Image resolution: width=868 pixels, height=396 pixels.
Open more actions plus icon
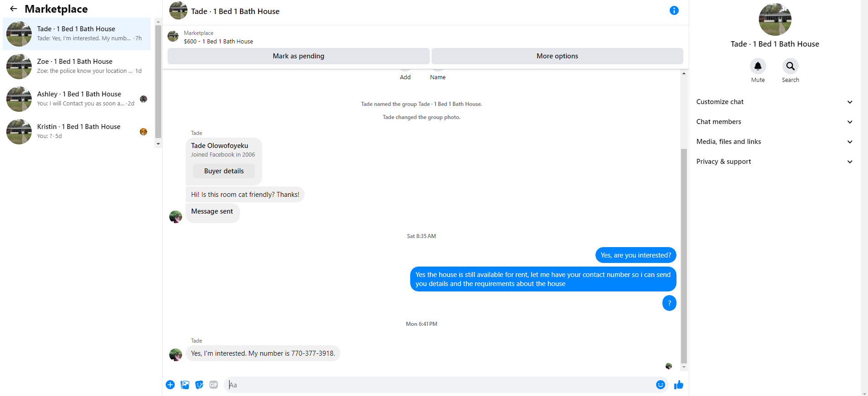170,385
